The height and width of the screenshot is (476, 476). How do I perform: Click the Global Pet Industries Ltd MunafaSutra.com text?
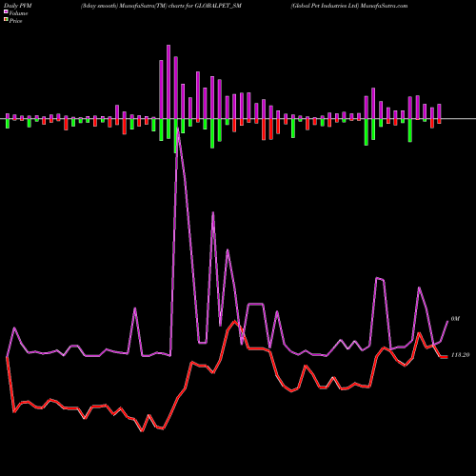[349, 6]
